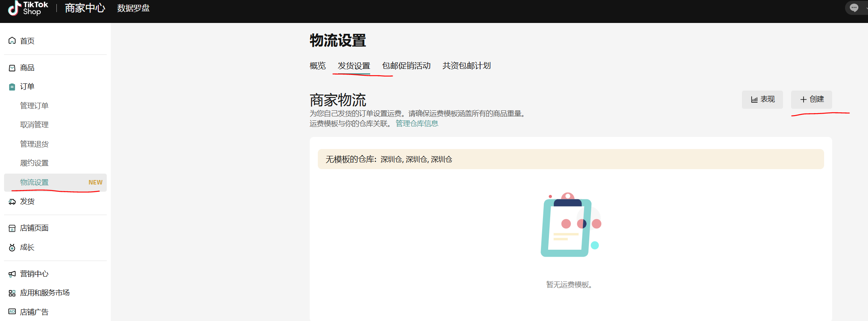
Task: Collapse the 订单 sidebar section
Action: tap(27, 87)
